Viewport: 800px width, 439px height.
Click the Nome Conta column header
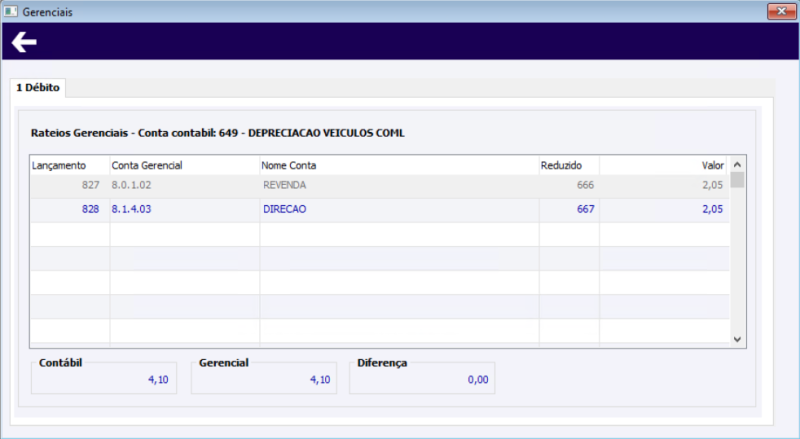(x=399, y=165)
